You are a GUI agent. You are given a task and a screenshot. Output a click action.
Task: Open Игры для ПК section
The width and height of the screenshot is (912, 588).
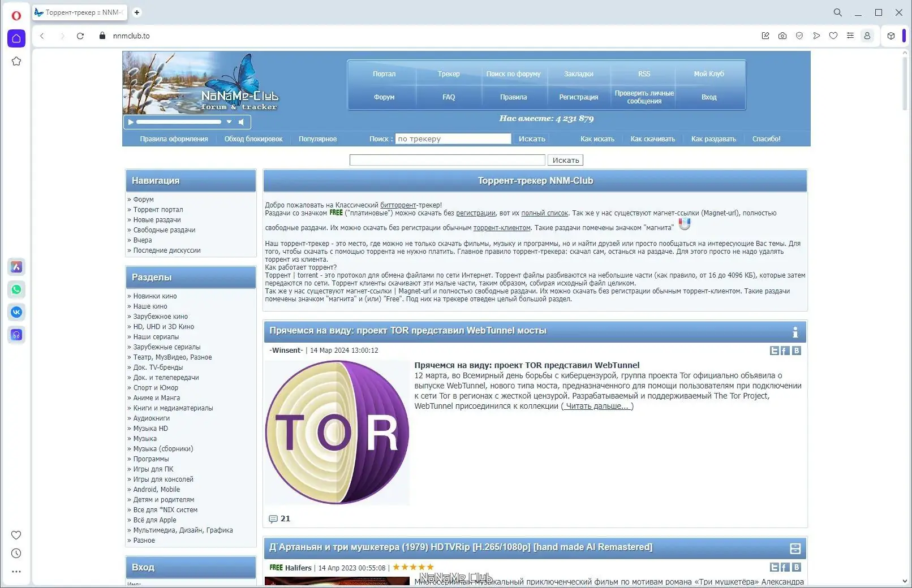[x=153, y=469]
